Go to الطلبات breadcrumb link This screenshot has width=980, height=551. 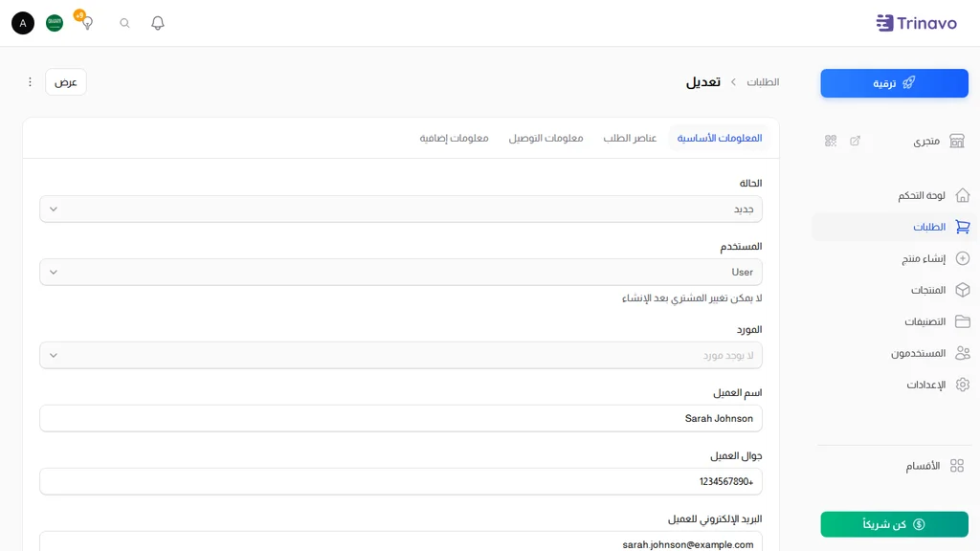(763, 82)
